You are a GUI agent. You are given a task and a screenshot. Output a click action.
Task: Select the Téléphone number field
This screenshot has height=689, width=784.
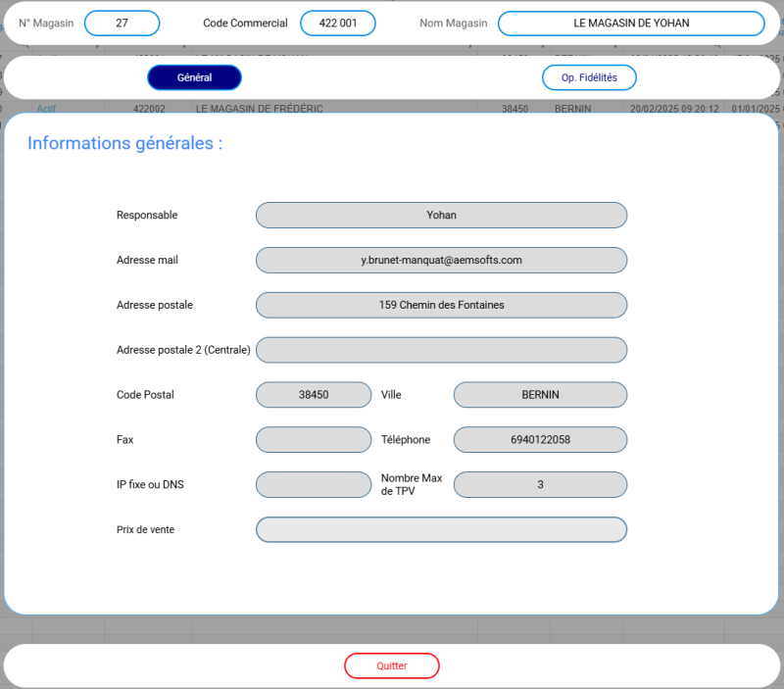[x=540, y=440]
